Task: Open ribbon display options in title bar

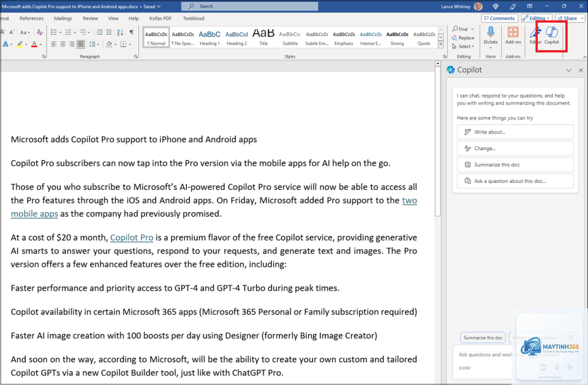Action: point(529,6)
